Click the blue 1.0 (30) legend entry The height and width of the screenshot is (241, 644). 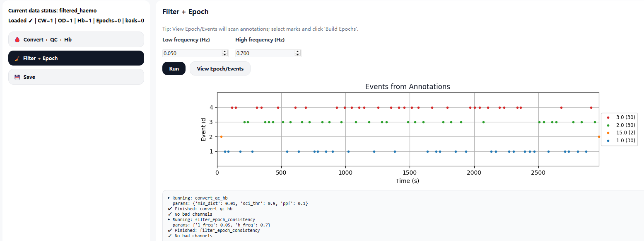[x=620, y=141]
